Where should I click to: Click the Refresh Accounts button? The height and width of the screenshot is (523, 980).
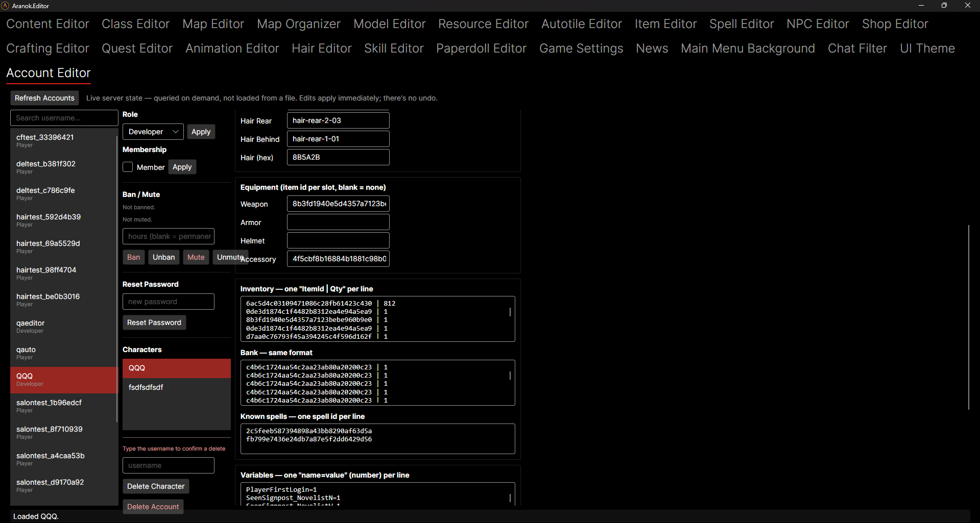tap(44, 98)
